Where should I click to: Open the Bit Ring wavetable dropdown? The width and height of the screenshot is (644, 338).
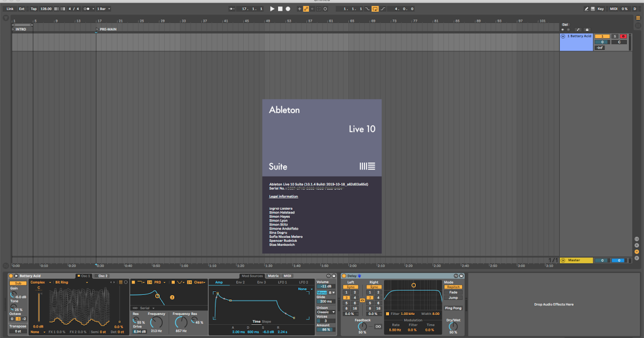point(62,282)
